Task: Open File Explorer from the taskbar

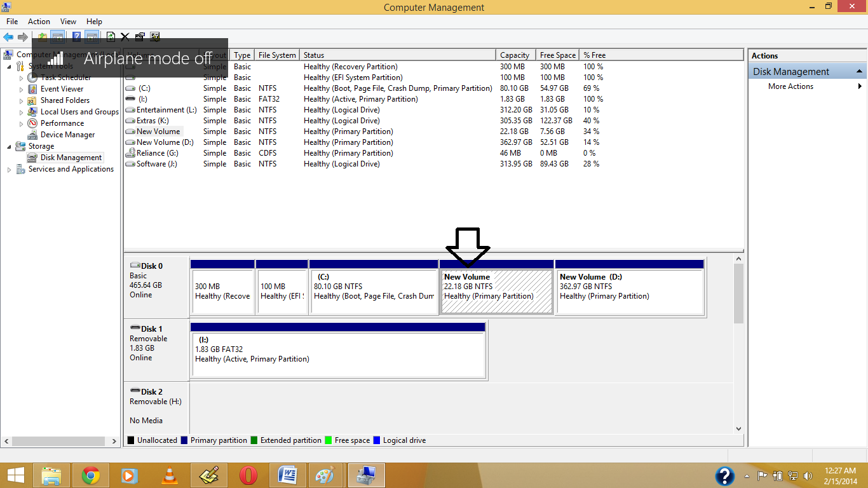Action: point(51,475)
